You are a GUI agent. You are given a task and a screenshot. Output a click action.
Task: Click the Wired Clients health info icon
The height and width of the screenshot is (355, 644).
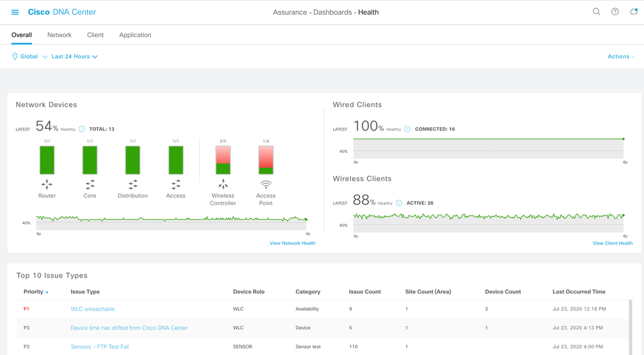pos(407,129)
